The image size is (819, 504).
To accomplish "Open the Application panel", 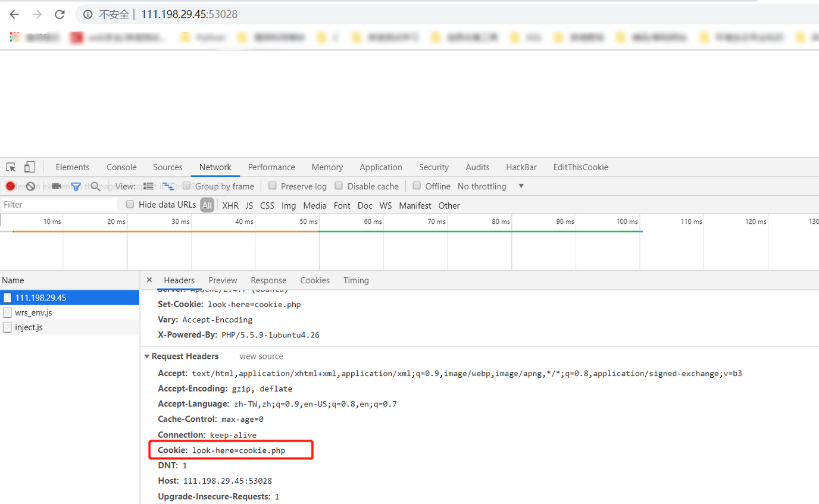I will (x=381, y=167).
